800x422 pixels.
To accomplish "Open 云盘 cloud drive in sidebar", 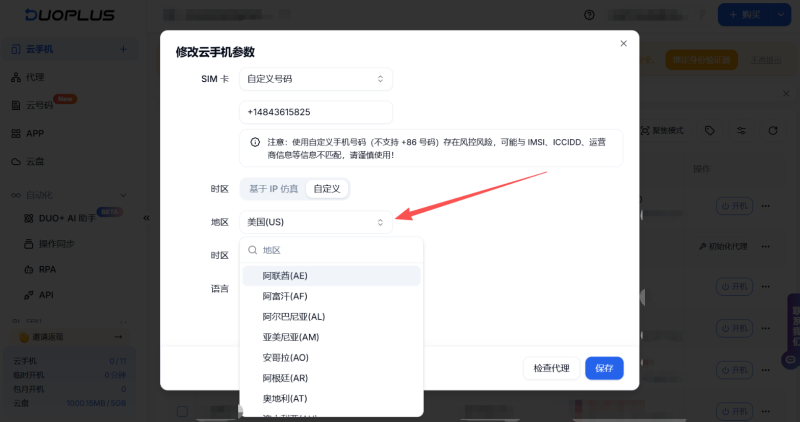I will [34, 161].
